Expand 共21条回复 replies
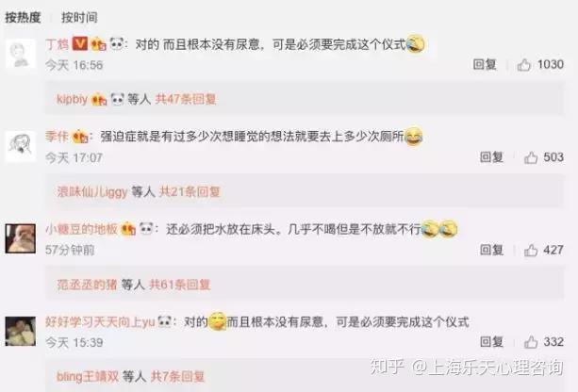Image resolution: width=578 pixels, height=392 pixels. [x=190, y=191]
